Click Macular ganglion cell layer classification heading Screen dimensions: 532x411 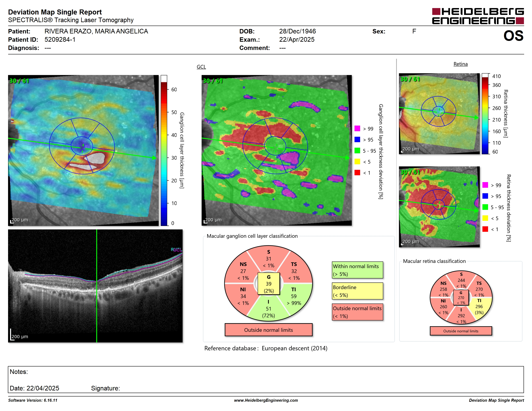click(252, 236)
